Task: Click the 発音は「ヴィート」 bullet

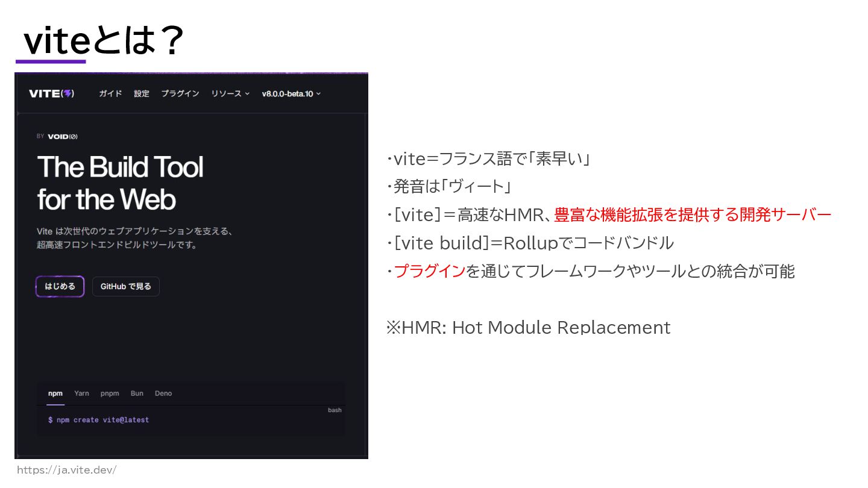Action: click(449, 187)
